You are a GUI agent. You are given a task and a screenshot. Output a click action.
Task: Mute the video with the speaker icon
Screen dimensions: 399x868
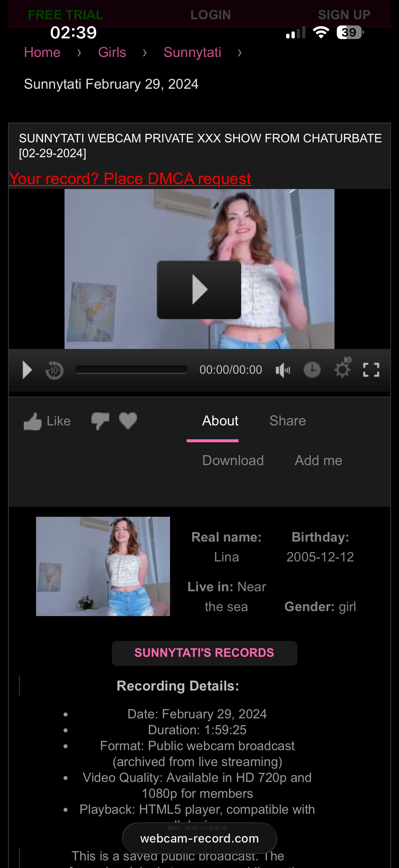(x=283, y=370)
